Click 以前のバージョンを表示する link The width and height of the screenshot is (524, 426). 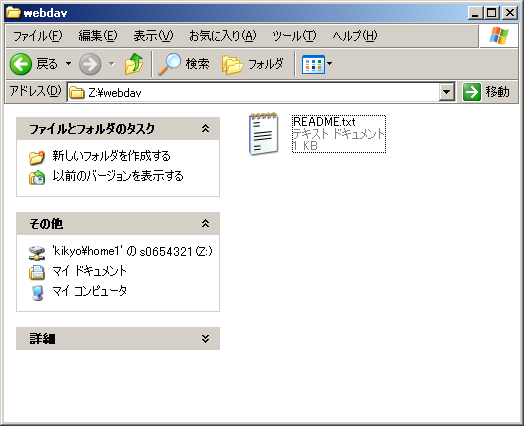[118, 176]
